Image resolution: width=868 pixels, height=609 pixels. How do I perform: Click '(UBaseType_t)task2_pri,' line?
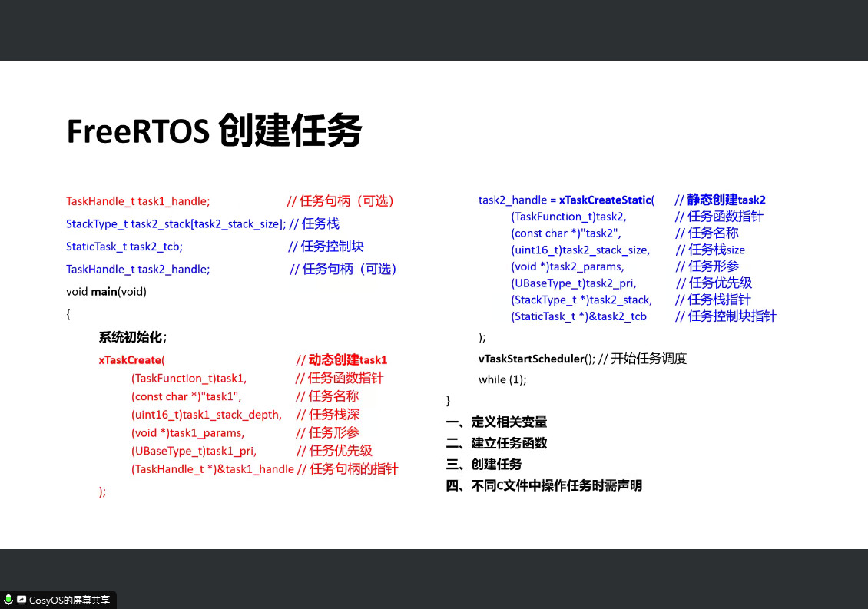pos(574,283)
